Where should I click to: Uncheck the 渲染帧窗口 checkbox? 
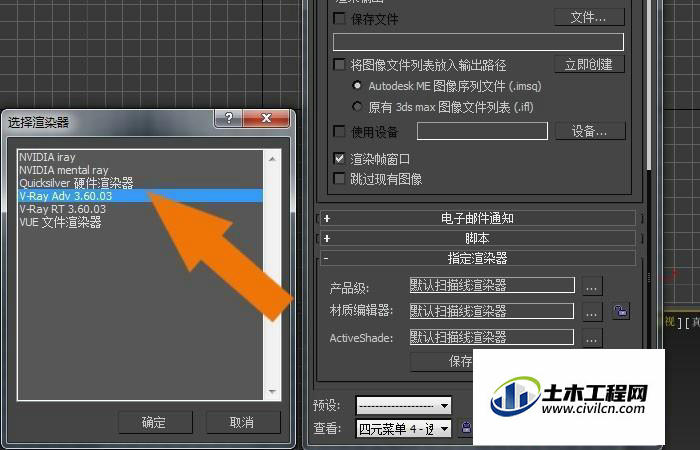pos(340,158)
